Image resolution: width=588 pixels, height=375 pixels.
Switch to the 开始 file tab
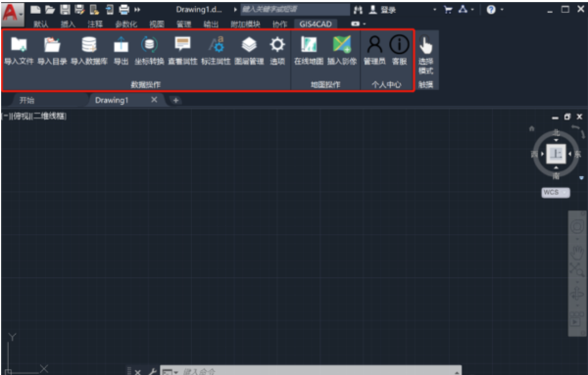(26, 100)
